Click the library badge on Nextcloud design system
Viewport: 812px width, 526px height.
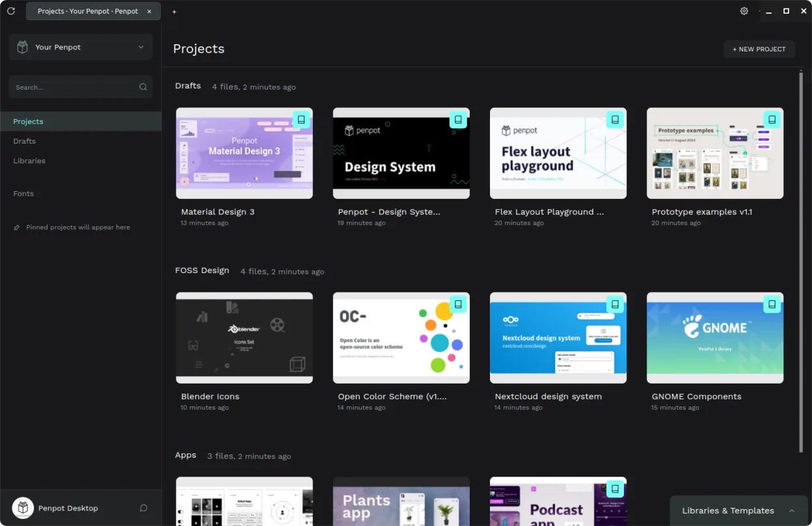[x=615, y=304]
